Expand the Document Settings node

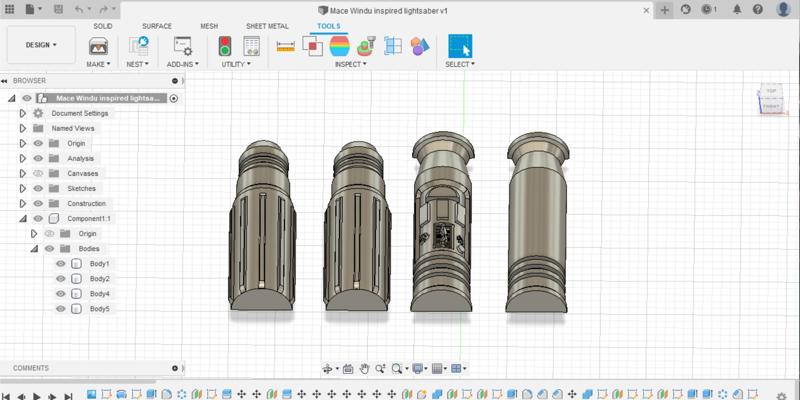(22, 113)
